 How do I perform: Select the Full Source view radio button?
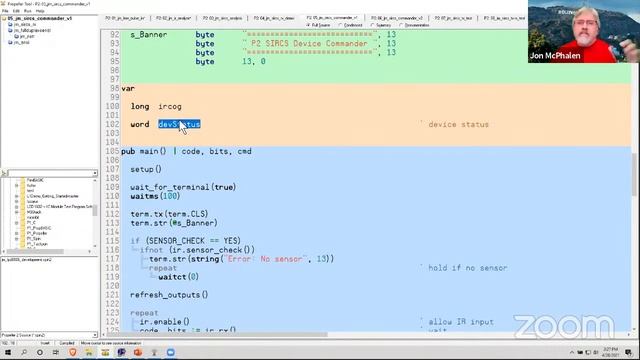(318, 25)
